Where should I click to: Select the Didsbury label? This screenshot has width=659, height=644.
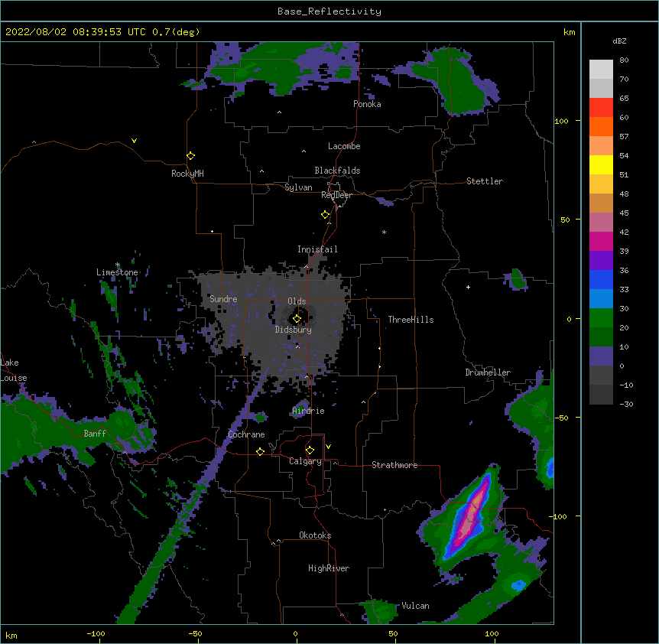[x=294, y=330]
